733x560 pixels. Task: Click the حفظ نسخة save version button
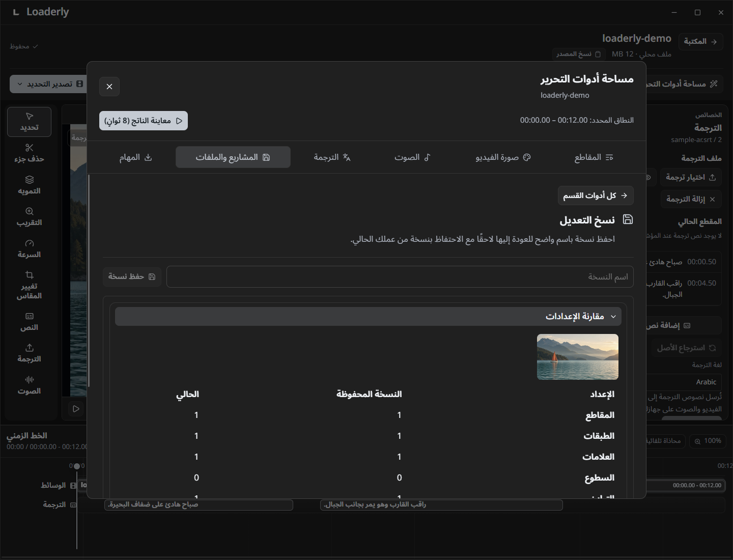[x=132, y=276]
